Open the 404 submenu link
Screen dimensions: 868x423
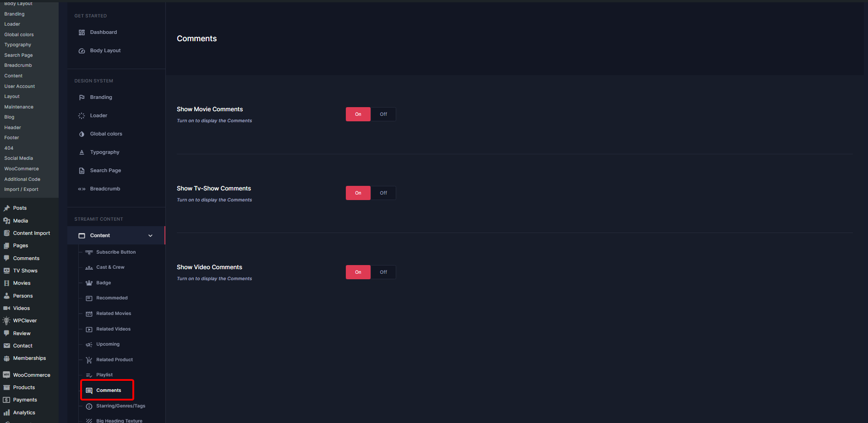9,148
